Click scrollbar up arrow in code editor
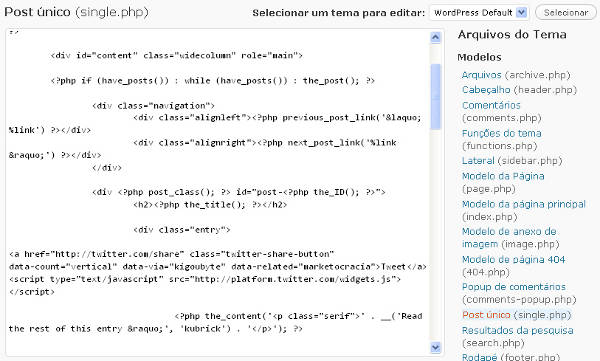Screen dimensions: 600x361 (x=435, y=37)
